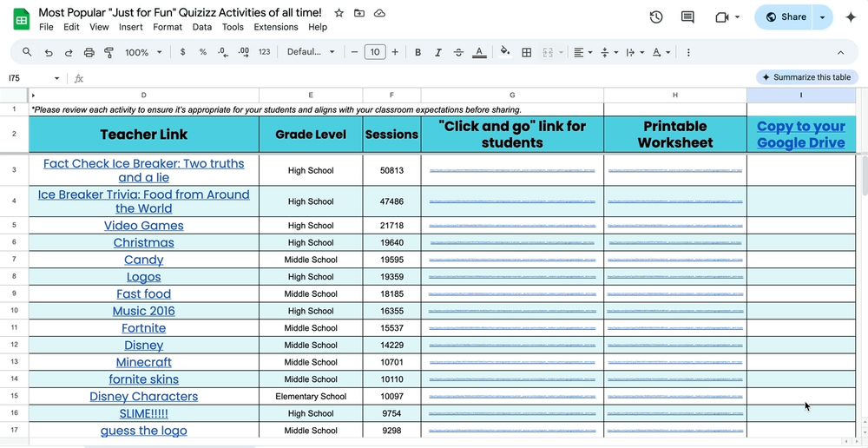868x448 pixels.
Task: Check the cloud document status icon
Action: (379, 13)
